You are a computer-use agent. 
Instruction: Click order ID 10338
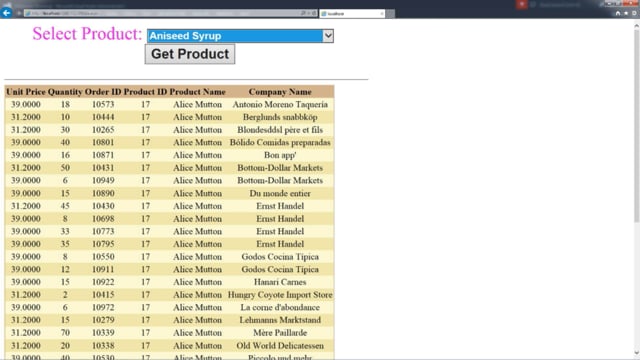click(103, 346)
